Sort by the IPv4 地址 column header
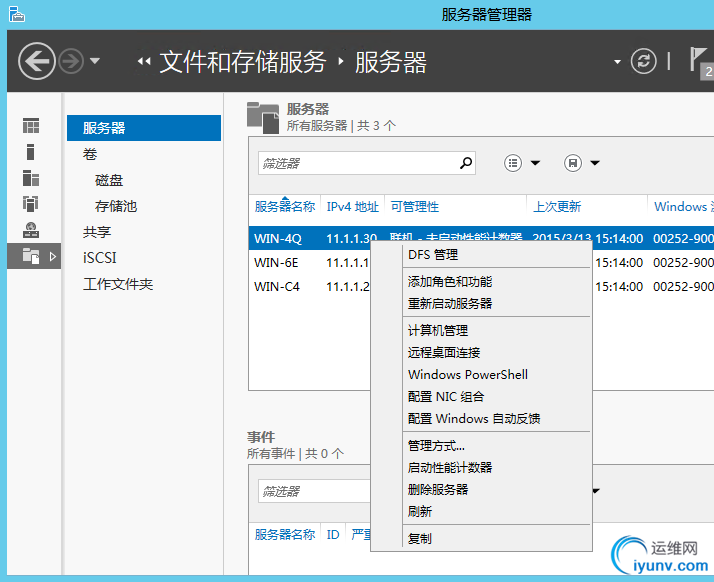The image size is (714, 582). 352,207
